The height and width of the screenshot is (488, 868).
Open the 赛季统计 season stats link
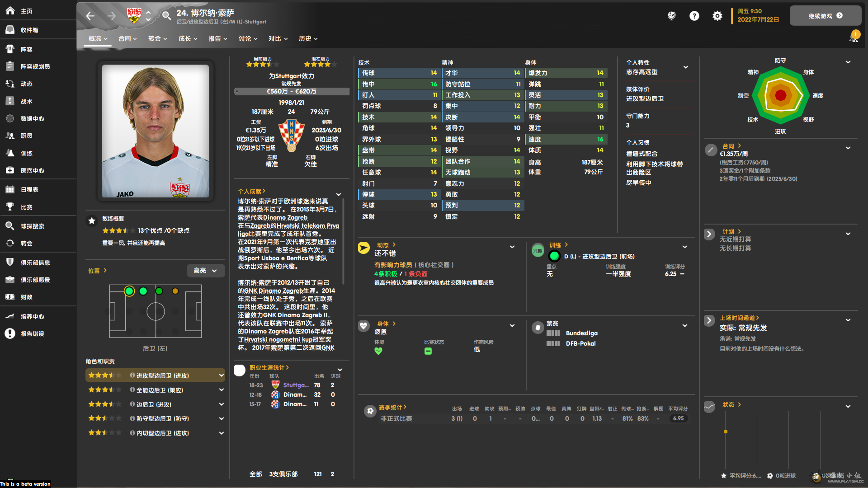point(392,408)
